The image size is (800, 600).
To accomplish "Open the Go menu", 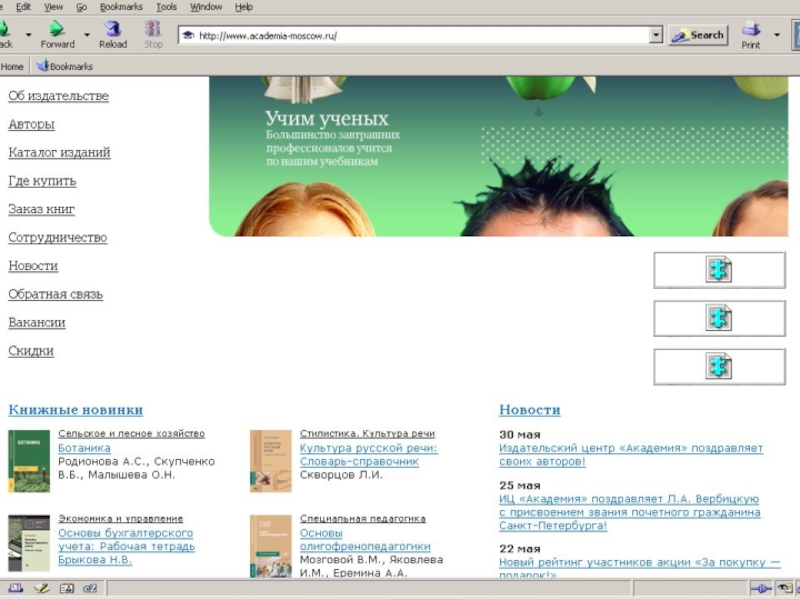I will pyautogui.click(x=82, y=7).
